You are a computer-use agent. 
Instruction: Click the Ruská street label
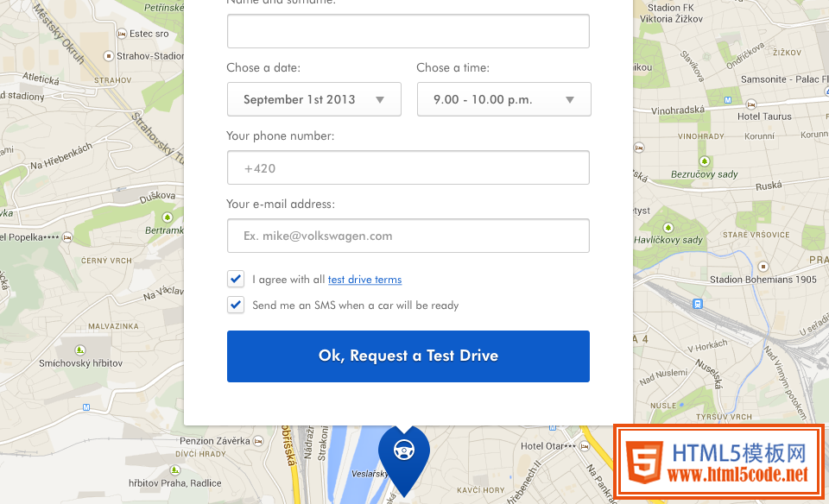(769, 186)
